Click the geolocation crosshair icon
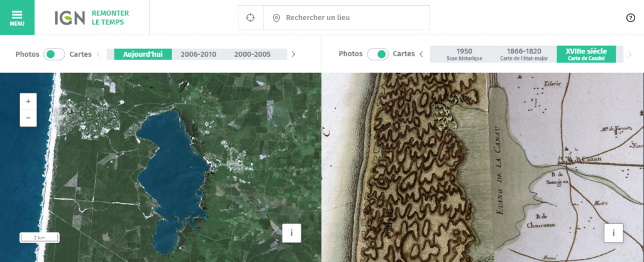The image size is (644, 262). coord(250,18)
